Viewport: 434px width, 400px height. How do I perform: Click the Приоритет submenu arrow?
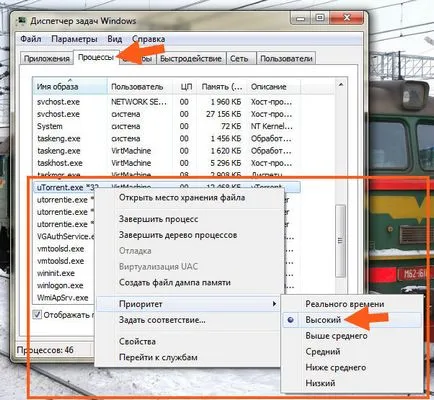coord(274,304)
